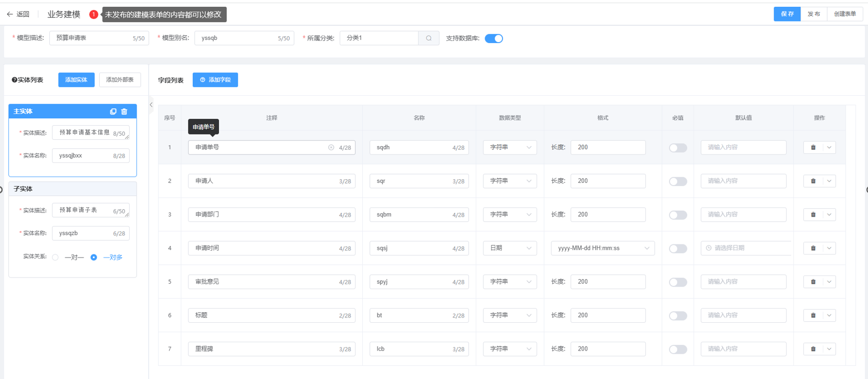Click the 添加外部表 button
The image size is (868, 379).
coord(120,80)
